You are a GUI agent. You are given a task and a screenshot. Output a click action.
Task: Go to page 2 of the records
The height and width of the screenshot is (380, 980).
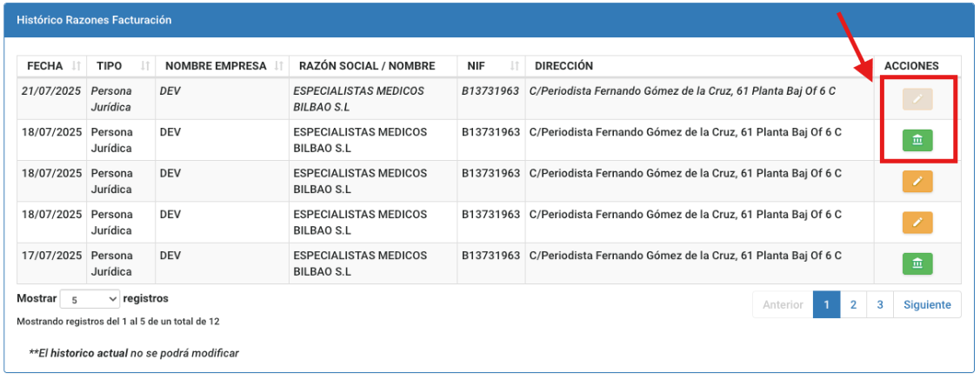[x=853, y=304]
